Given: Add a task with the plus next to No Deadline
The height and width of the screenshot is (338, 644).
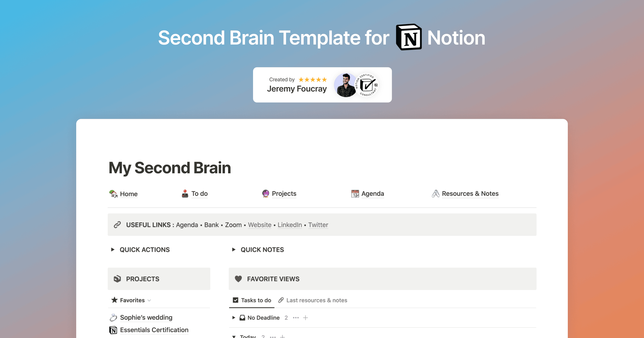Looking at the screenshot, I should 305,317.
